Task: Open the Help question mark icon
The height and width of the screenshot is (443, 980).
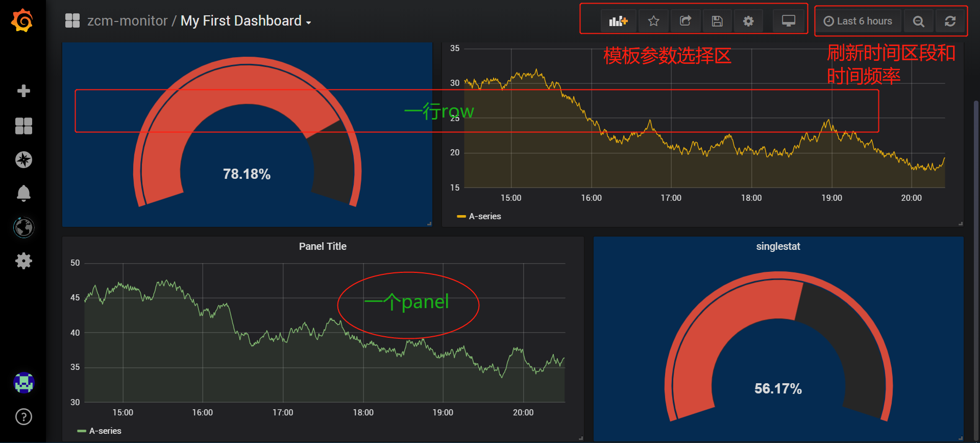Action: (x=23, y=417)
